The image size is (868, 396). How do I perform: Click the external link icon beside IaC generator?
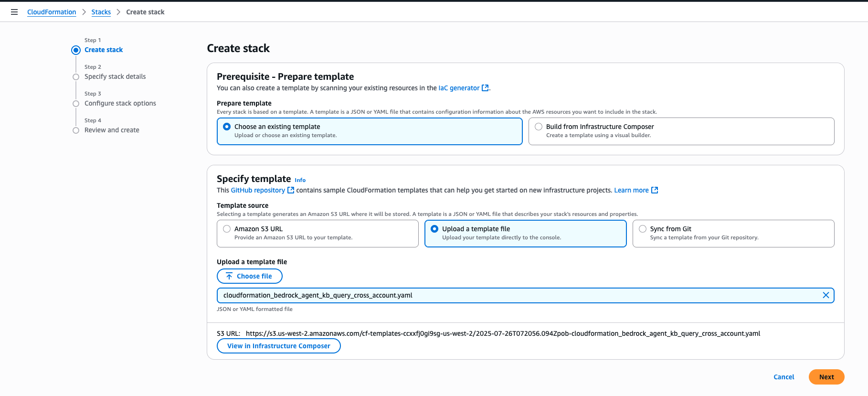(x=485, y=88)
